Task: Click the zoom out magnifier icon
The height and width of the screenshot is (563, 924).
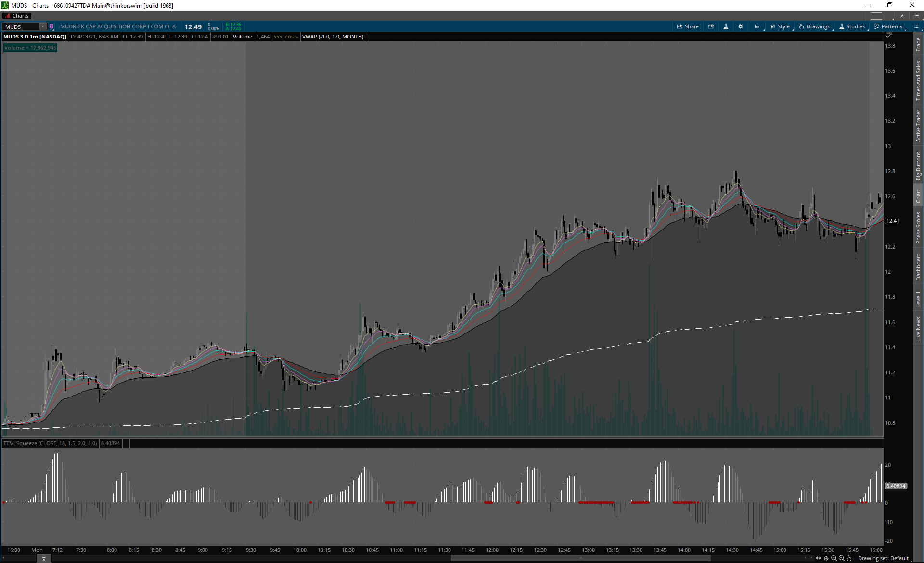Action: pyautogui.click(x=842, y=558)
